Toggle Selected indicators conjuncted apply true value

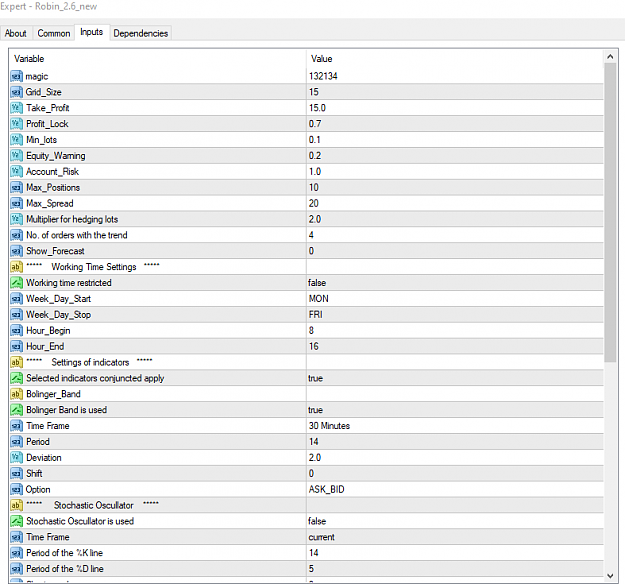(455, 378)
